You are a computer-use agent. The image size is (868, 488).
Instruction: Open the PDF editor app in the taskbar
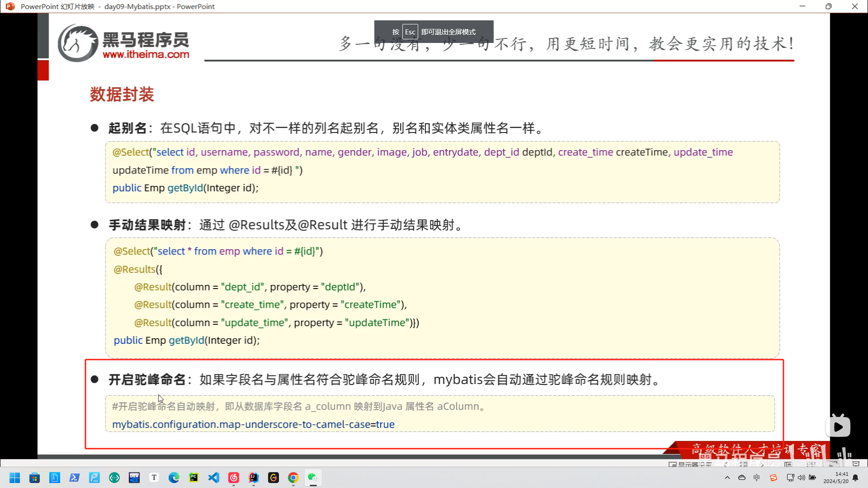(x=94, y=478)
